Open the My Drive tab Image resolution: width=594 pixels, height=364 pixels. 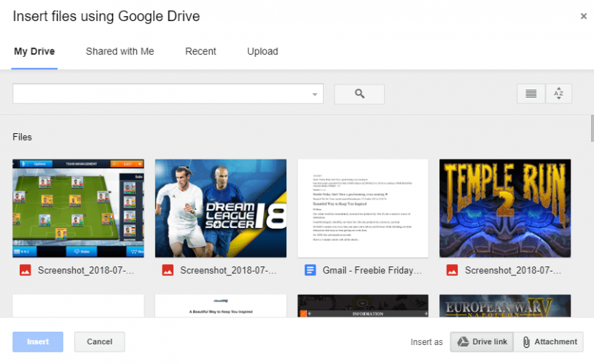pyautogui.click(x=34, y=52)
